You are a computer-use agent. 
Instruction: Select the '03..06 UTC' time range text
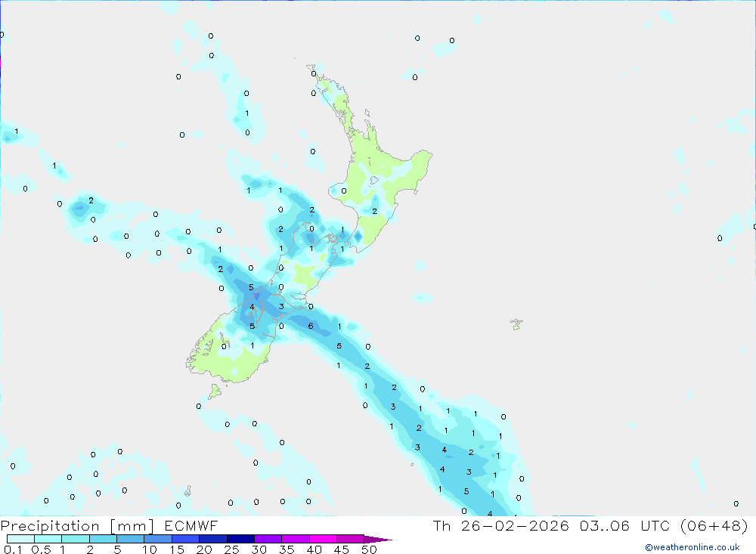(625, 525)
